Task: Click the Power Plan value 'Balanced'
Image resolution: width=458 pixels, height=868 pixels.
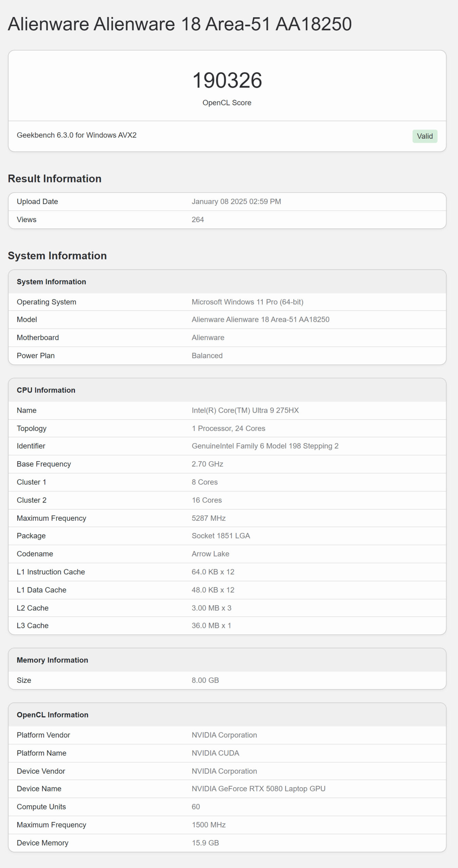Action: (207, 355)
